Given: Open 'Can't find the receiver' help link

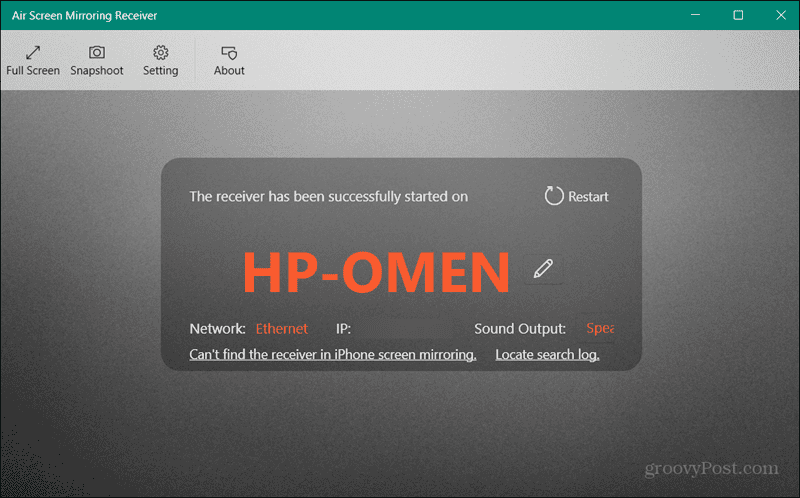Looking at the screenshot, I should [333, 355].
